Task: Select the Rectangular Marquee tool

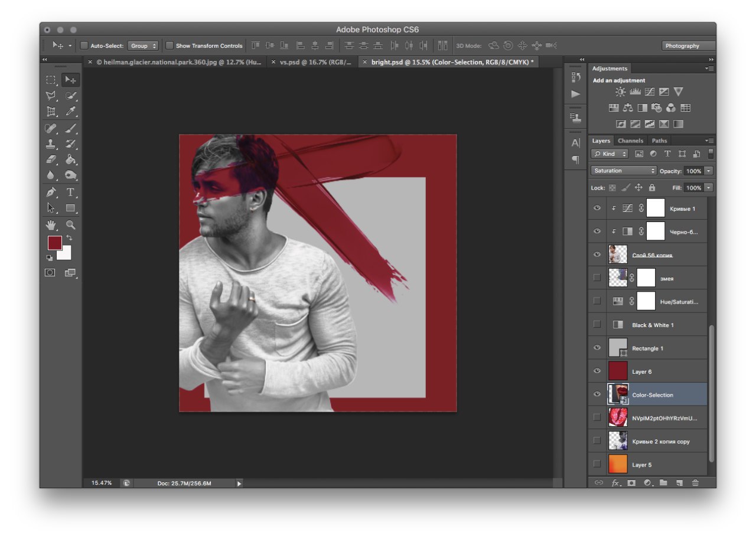Action: pos(51,80)
